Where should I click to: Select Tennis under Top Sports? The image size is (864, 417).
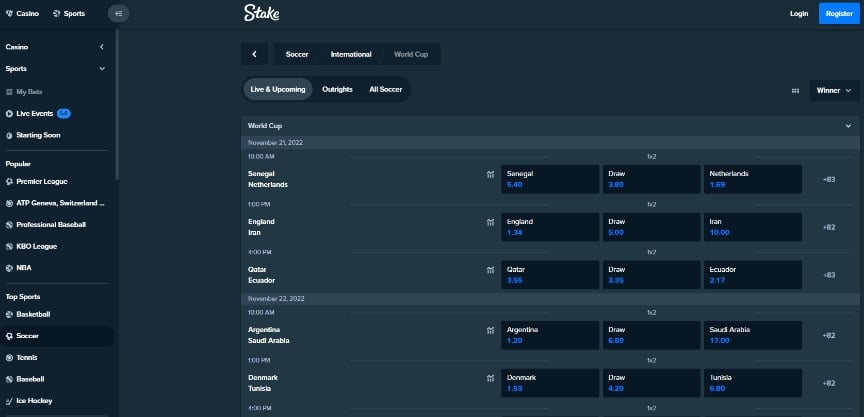tap(21, 358)
